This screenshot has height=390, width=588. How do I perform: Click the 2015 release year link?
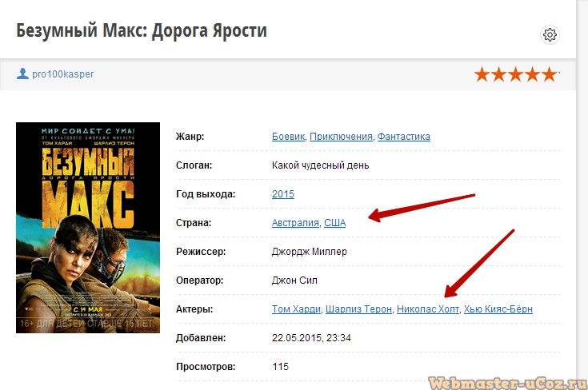click(x=283, y=194)
